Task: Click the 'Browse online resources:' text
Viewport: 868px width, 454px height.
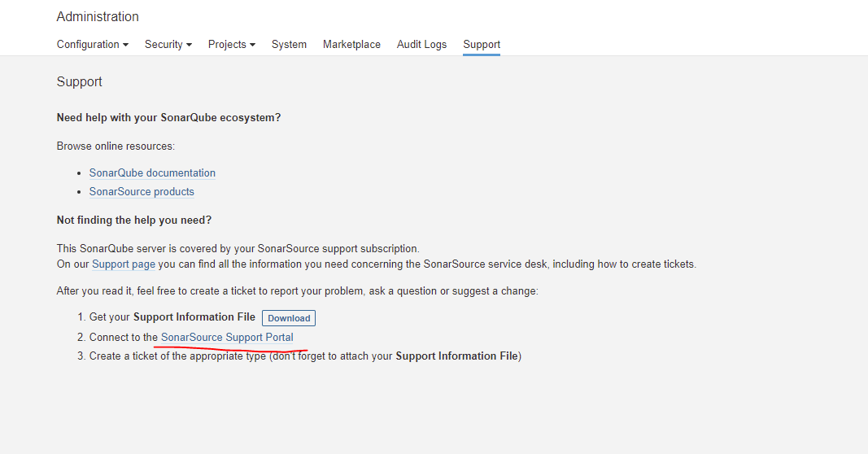Action: (x=116, y=146)
